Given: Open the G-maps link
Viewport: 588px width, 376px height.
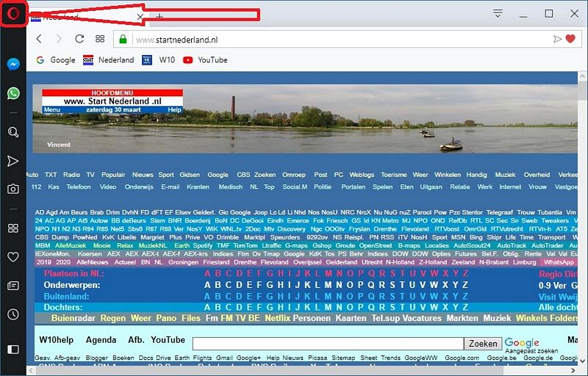Looking at the screenshot, I should coord(296,246).
